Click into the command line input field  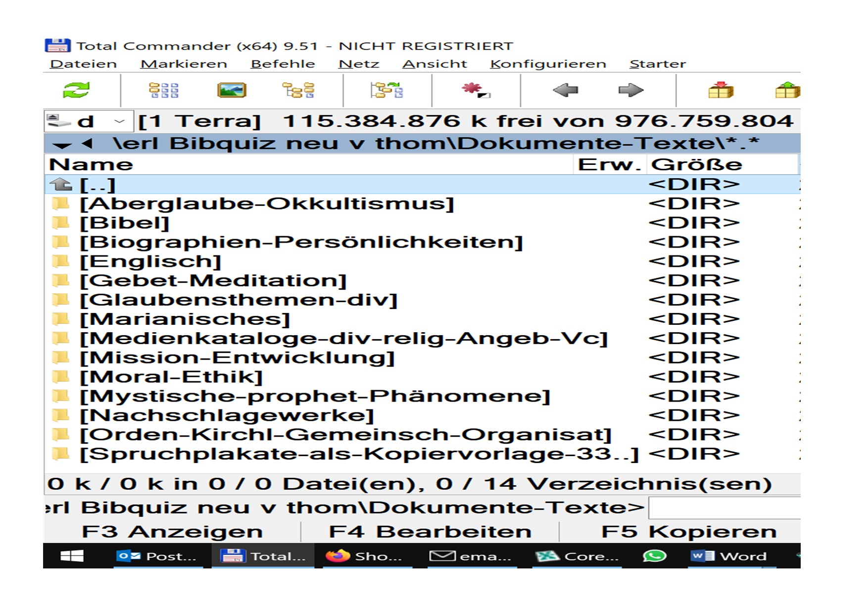pyautogui.click(x=724, y=508)
